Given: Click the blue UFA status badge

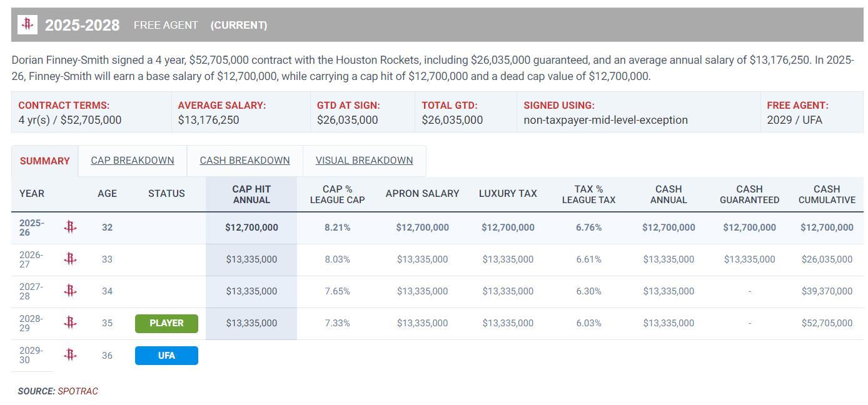Looking at the screenshot, I should (x=166, y=356).
